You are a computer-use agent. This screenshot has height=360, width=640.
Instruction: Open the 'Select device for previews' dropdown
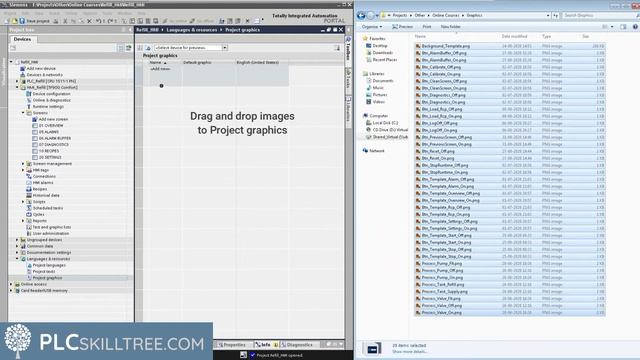pyautogui.click(x=224, y=48)
